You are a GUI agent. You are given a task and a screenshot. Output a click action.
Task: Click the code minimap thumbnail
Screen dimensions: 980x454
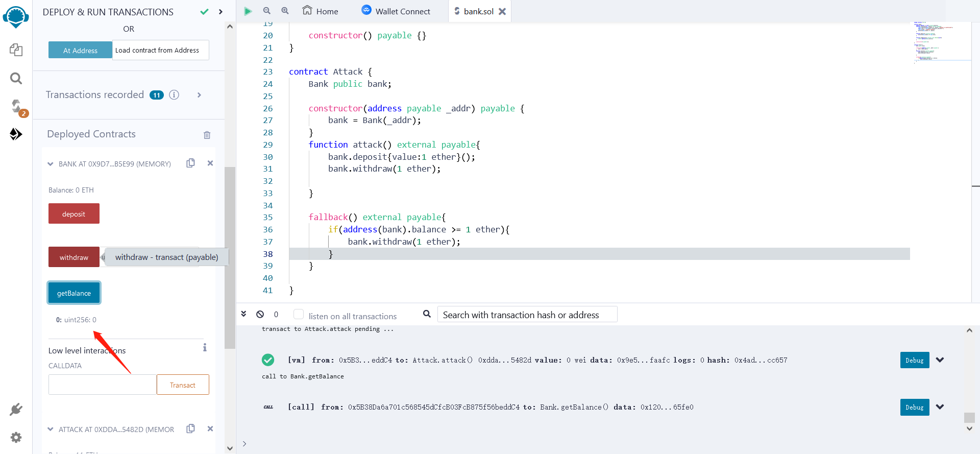pos(942,42)
